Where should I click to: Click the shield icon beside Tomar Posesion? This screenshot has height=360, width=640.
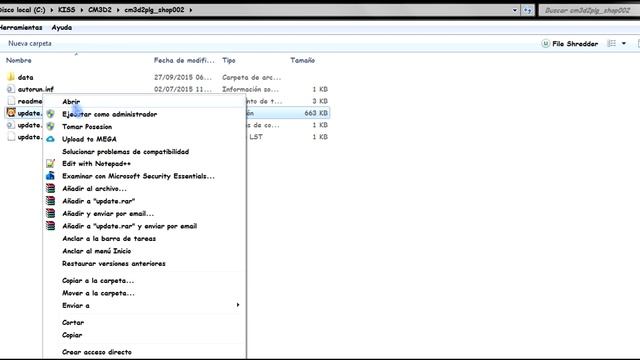(50, 127)
